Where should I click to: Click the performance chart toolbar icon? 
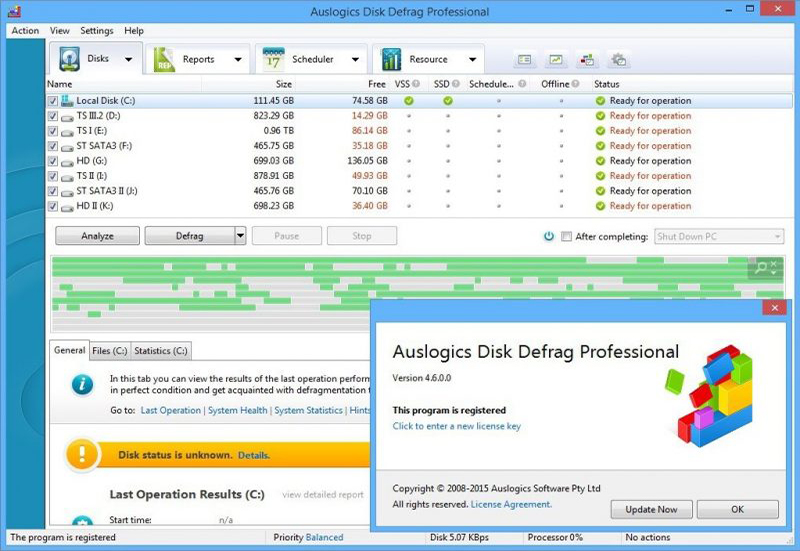(x=556, y=60)
